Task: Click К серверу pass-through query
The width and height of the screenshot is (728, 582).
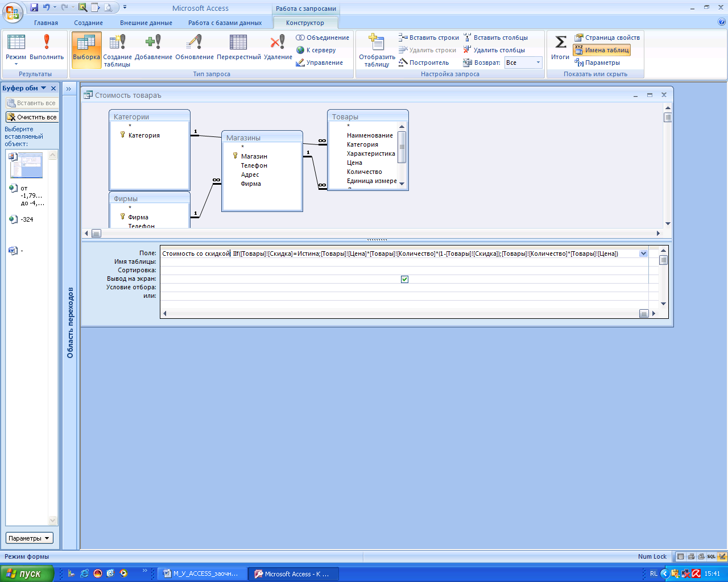Action: pyautogui.click(x=316, y=50)
